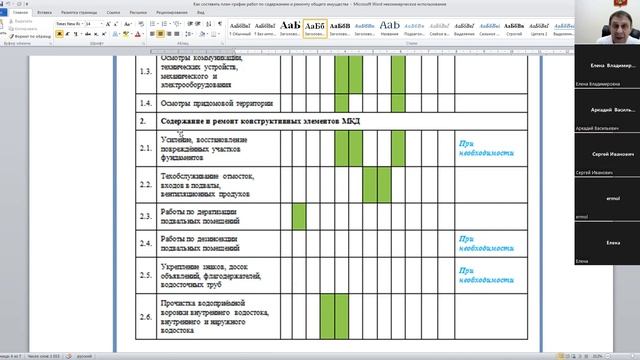Viewport: 640px width, 360px height.
Task: Expand the bullets library dropdown arrow
Action: (x=158, y=24)
